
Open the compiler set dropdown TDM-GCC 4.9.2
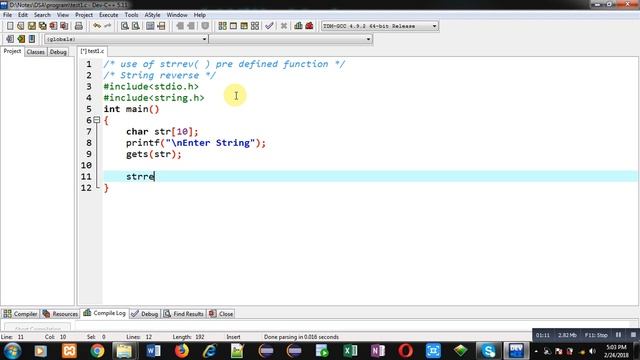coord(380,26)
